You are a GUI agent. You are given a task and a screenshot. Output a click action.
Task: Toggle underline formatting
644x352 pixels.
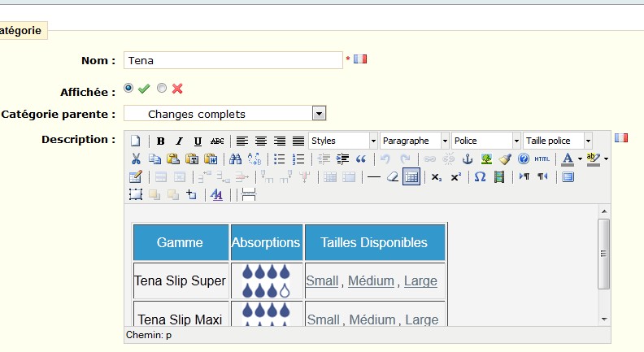pyautogui.click(x=198, y=141)
